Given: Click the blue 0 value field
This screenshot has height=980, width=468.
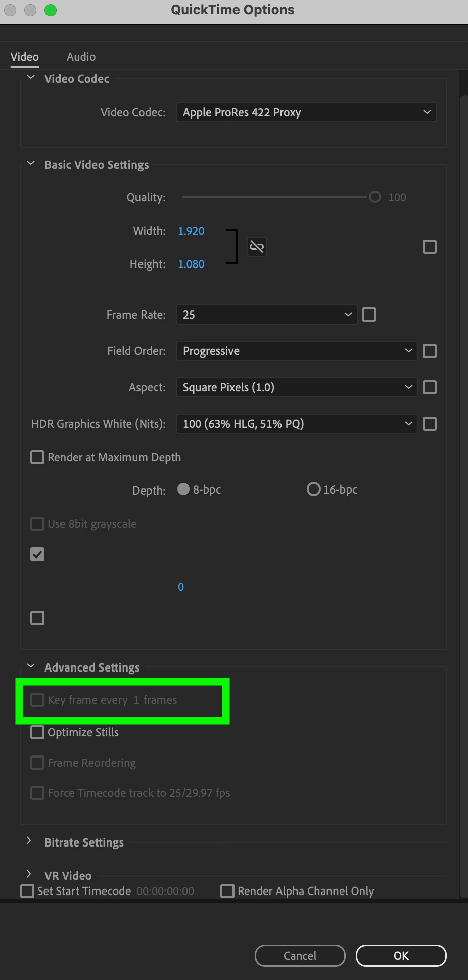Looking at the screenshot, I should pos(181,587).
